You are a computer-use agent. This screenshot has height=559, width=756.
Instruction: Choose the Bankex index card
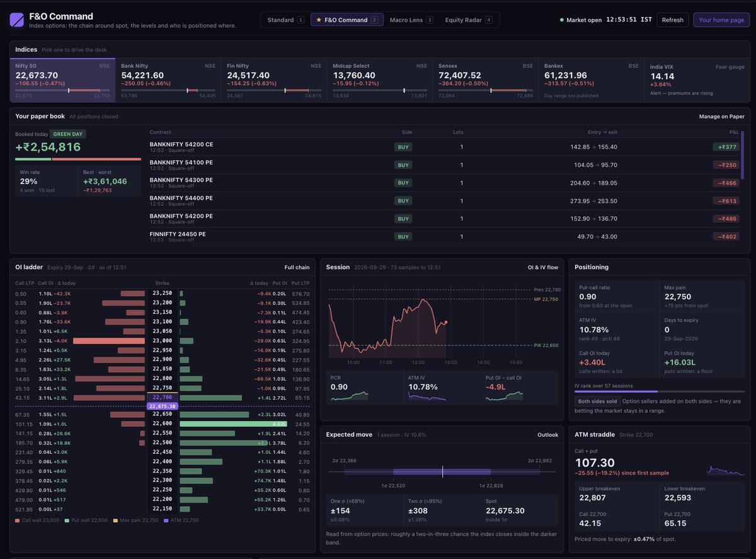[x=592, y=81]
